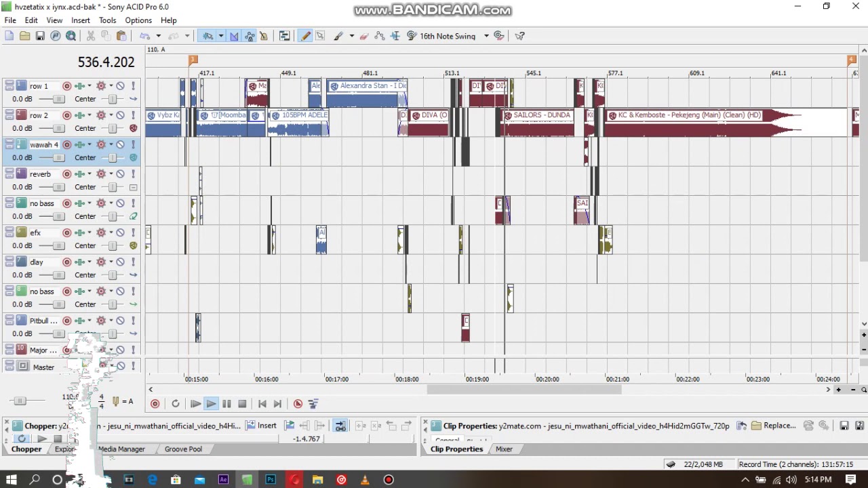
Task: Open snapping options dropdown arrow
Action: click(x=220, y=36)
